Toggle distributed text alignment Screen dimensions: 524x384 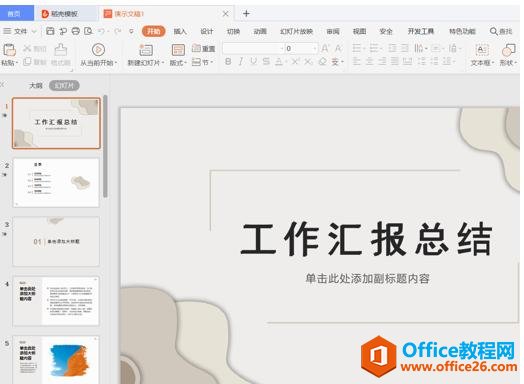(407, 61)
